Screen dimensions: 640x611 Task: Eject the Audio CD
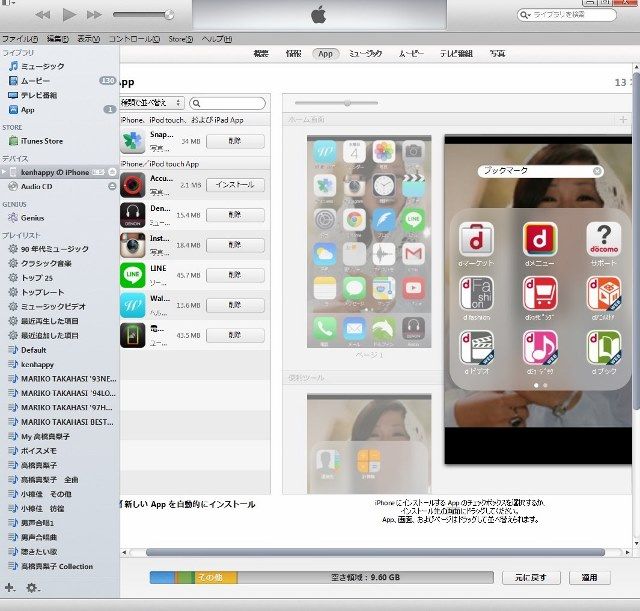click(112, 187)
